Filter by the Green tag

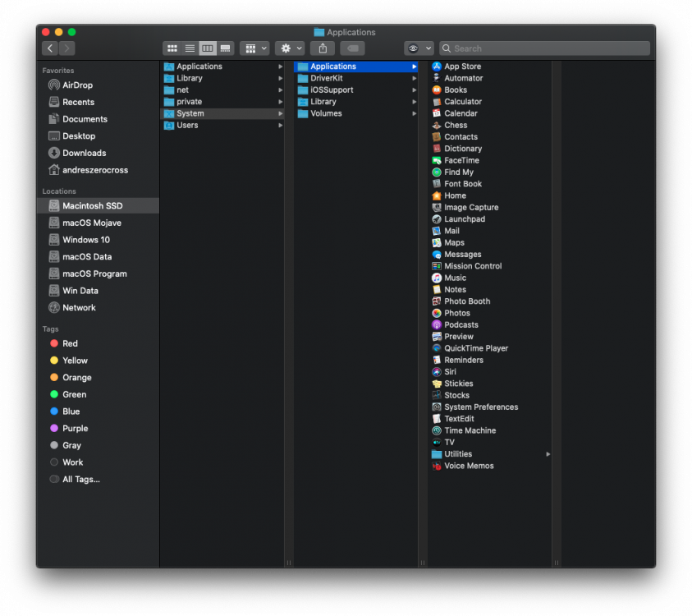[x=68, y=394]
